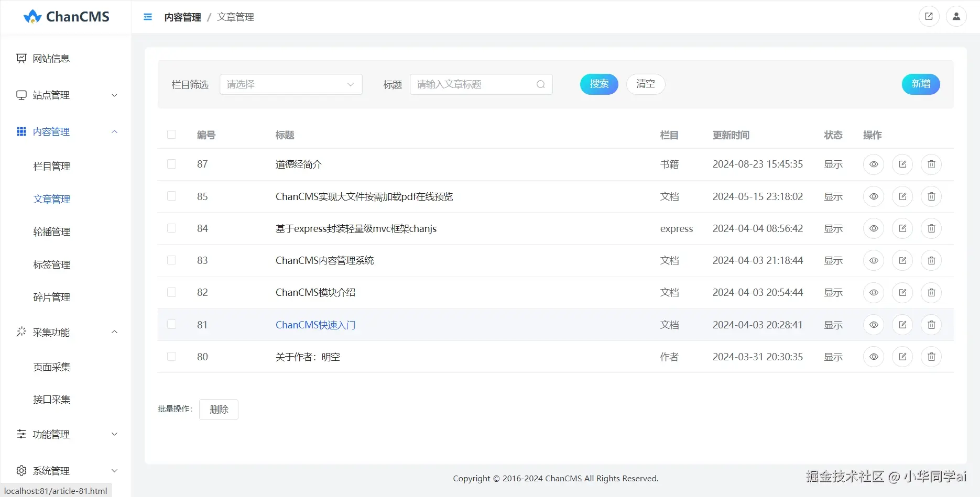This screenshot has height=497, width=980.
Task: Click the ChanCMS logo
Action: pyautogui.click(x=67, y=17)
